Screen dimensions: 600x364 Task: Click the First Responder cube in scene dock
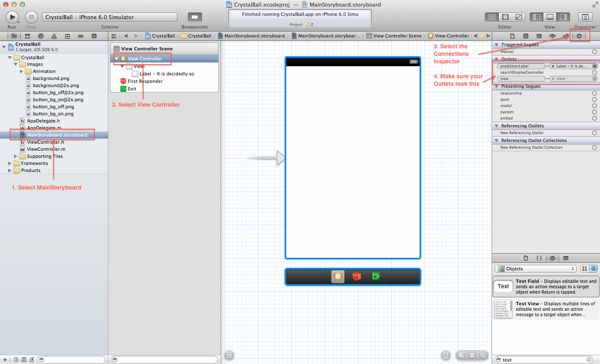[357, 277]
